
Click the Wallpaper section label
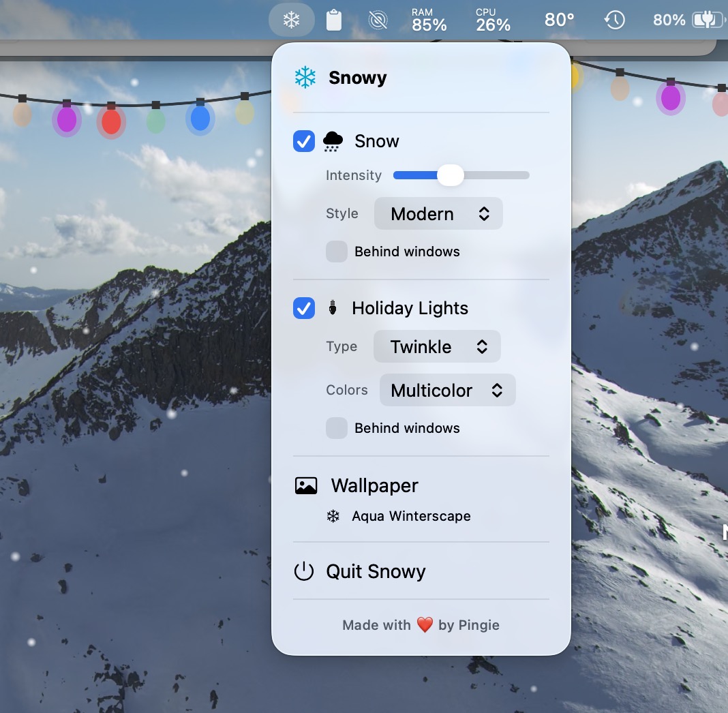[374, 485]
